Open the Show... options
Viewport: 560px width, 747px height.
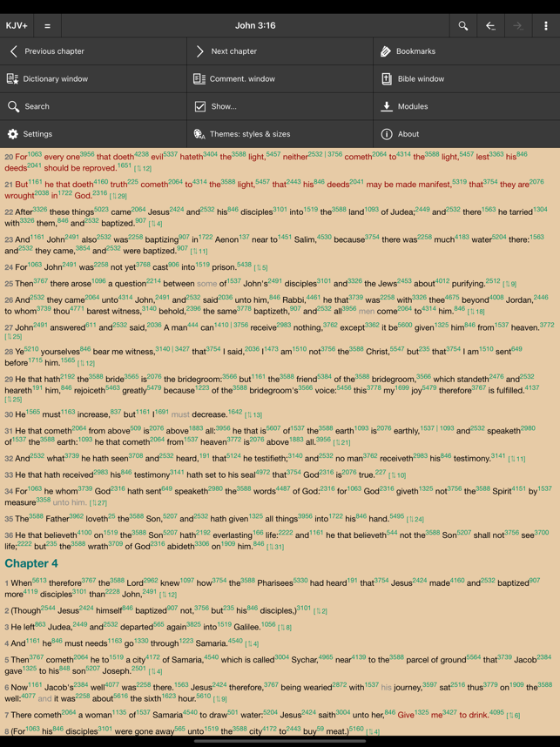click(280, 106)
